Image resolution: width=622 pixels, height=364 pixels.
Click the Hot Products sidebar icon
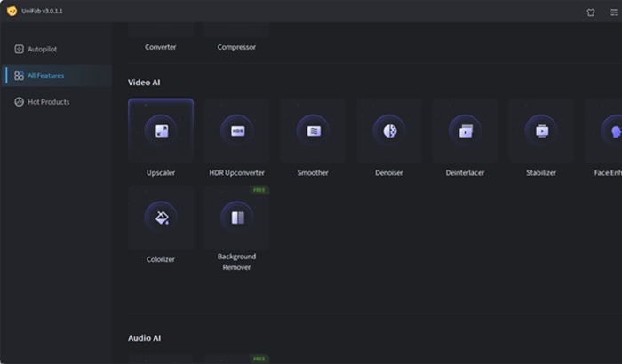tap(19, 102)
